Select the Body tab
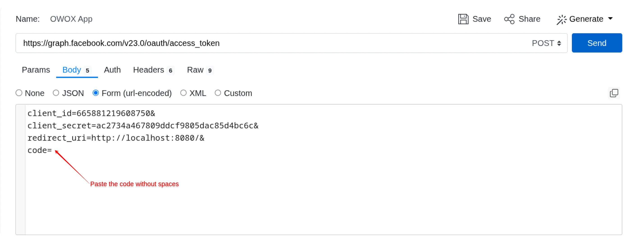 pos(72,70)
